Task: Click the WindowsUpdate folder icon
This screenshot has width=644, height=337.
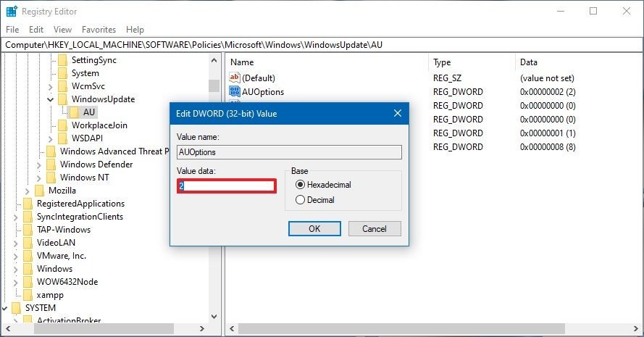Action: pos(63,99)
